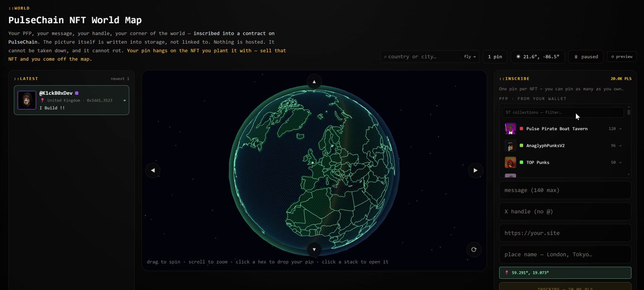Click the ::INSCRIBE panel header

point(514,78)
